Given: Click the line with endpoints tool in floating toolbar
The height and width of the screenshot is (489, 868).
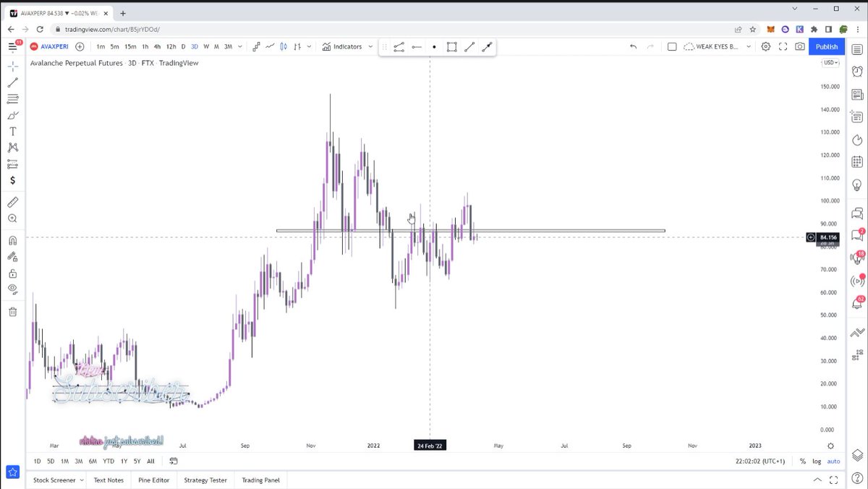Looking at the screenshot, I should (x=399, y=47).
